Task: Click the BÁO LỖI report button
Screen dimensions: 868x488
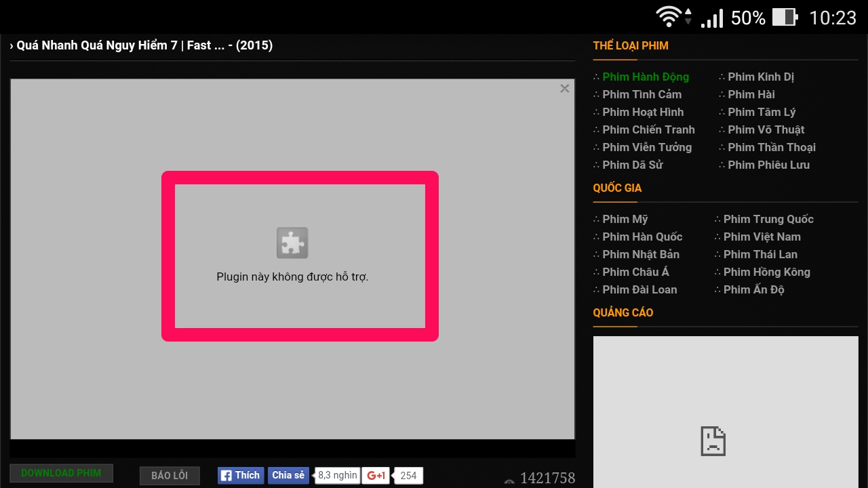Action: tap(170, 476)
